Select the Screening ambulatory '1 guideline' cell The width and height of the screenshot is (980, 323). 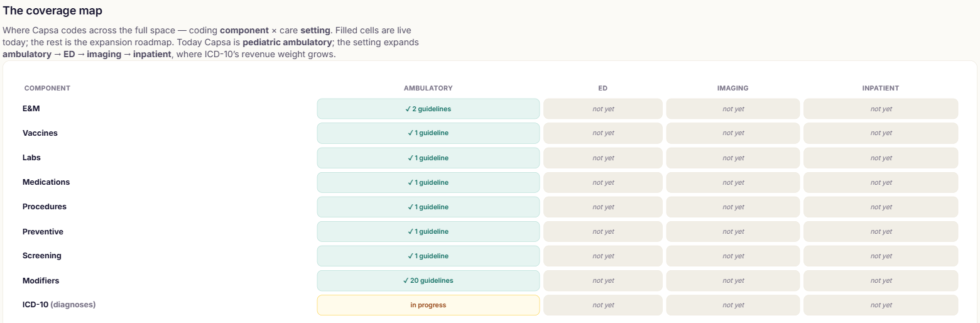pos(428,256)
